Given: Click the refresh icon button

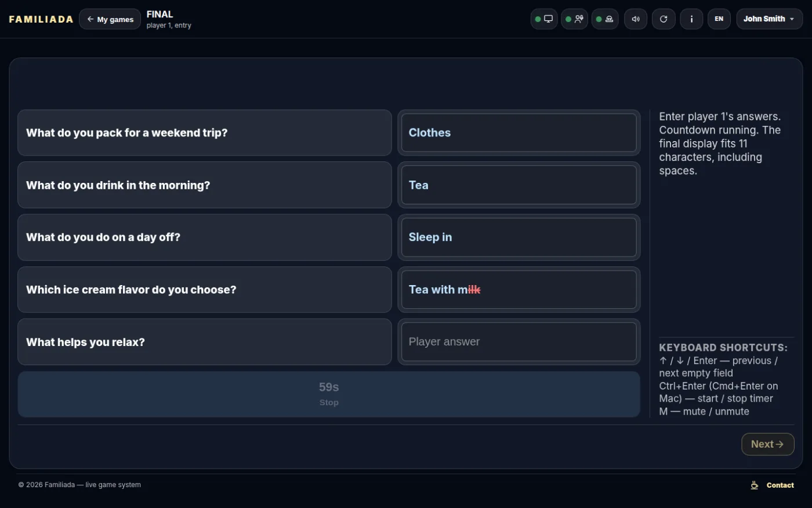Looking at the screenshot, I should (x=664, y=19).
